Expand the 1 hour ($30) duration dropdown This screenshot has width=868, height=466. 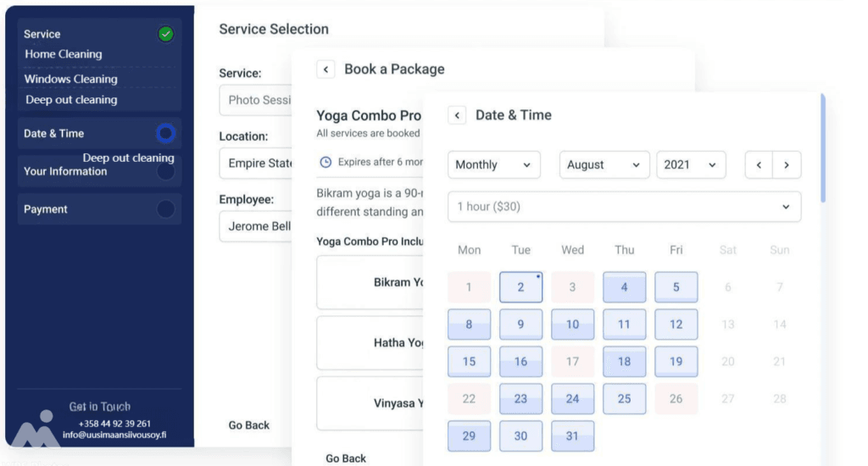coord(624,207)
